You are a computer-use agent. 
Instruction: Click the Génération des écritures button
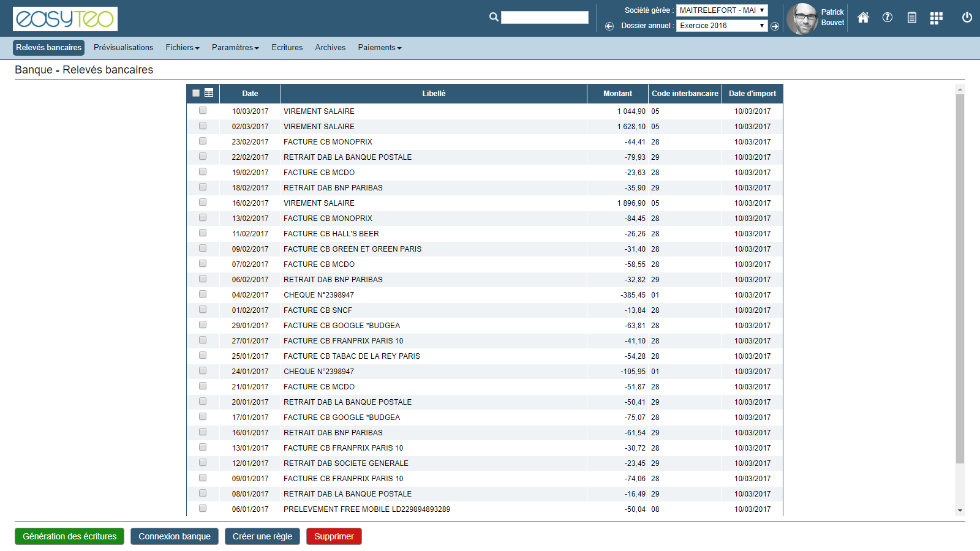(x=69, y=536)
